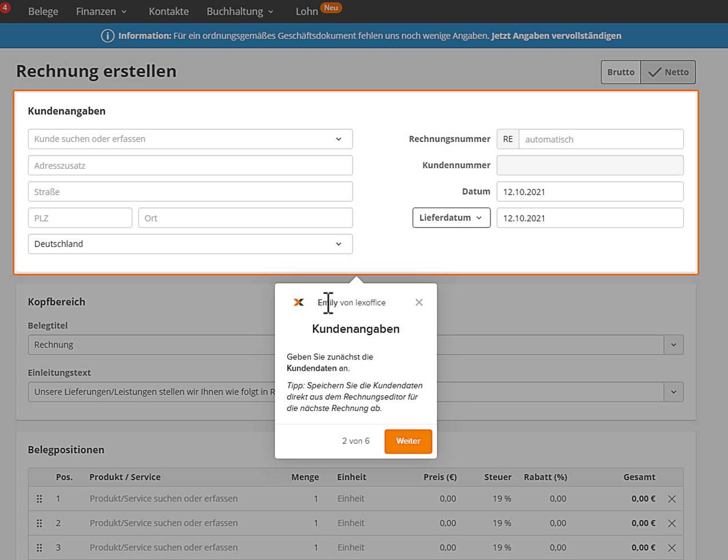Close the Emily von lexoffice tooltip
728x560 pixels.
click(x=419, y=302)
